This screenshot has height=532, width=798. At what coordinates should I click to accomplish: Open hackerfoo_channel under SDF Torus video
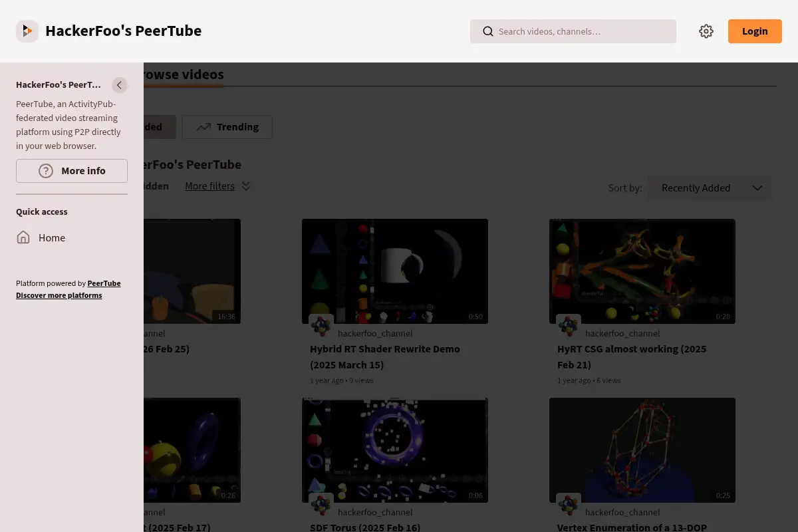375,512
